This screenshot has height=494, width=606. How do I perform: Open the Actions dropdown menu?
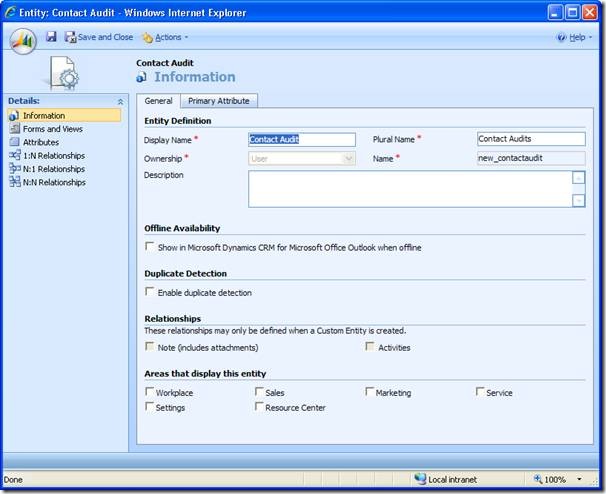165,37
